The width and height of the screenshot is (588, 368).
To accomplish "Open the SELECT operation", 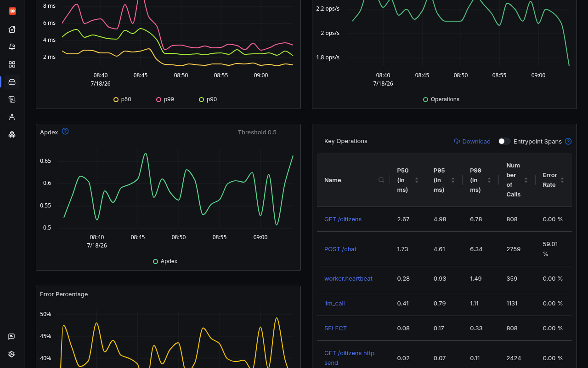I will (335, 328).
